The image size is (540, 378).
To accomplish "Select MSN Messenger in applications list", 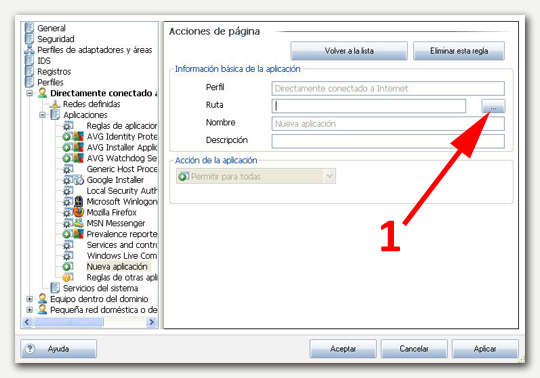I will 116,223.
